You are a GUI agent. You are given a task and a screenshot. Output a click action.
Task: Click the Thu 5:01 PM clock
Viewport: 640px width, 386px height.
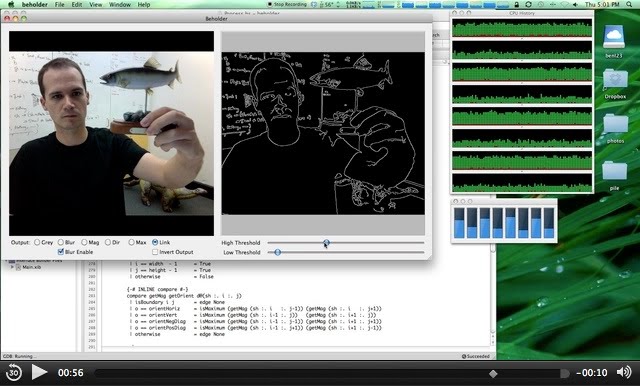[x=602, y=4]
